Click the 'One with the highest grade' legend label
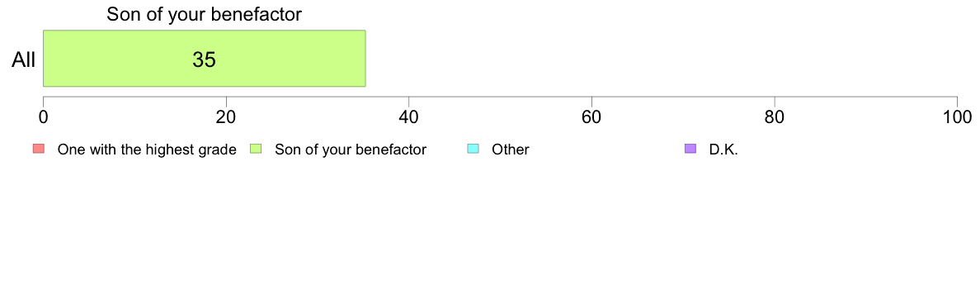Image resolution: width=980 pixels, height=304 pixels. (147, 150)
